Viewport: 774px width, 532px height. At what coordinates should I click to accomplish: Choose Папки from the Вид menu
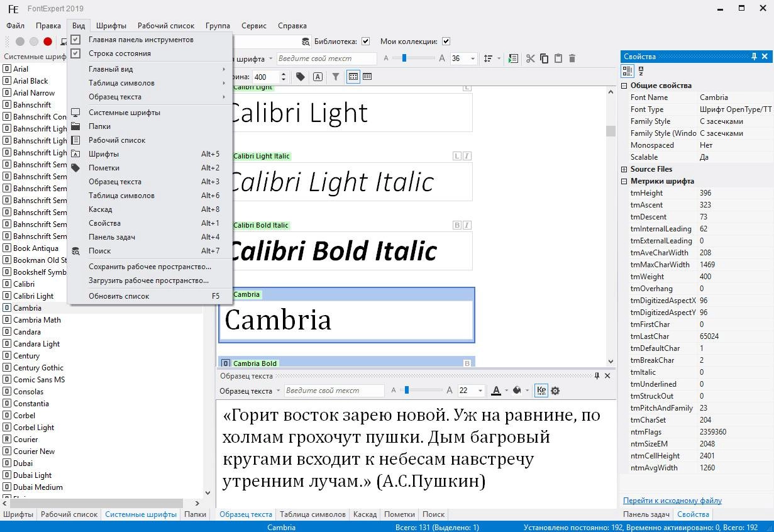[x=150, y=126]
